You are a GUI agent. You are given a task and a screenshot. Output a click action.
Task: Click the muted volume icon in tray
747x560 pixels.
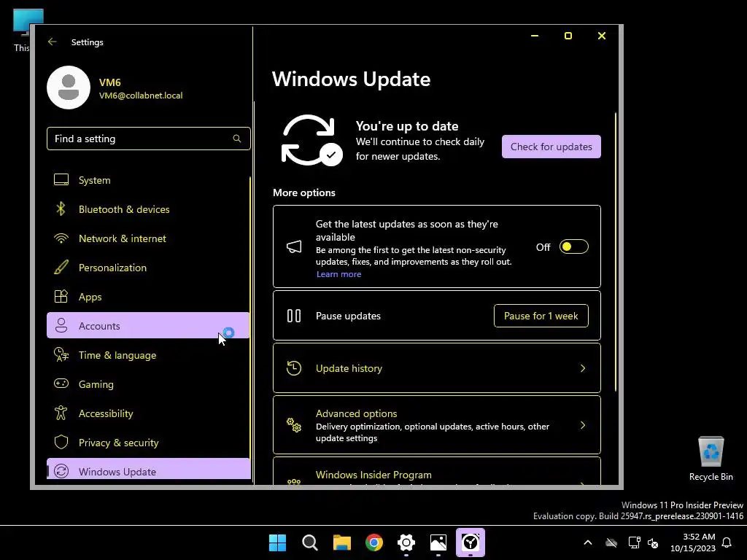pos(653,542)
